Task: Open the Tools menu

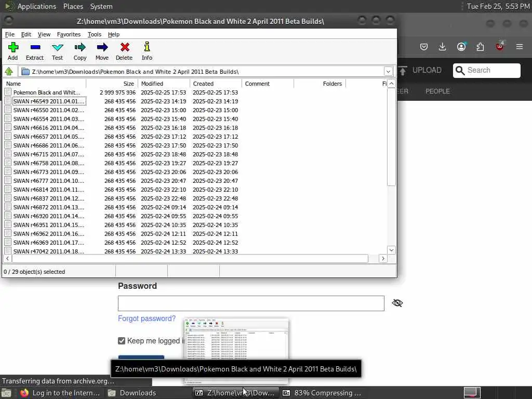Action: tap(95, 34)
